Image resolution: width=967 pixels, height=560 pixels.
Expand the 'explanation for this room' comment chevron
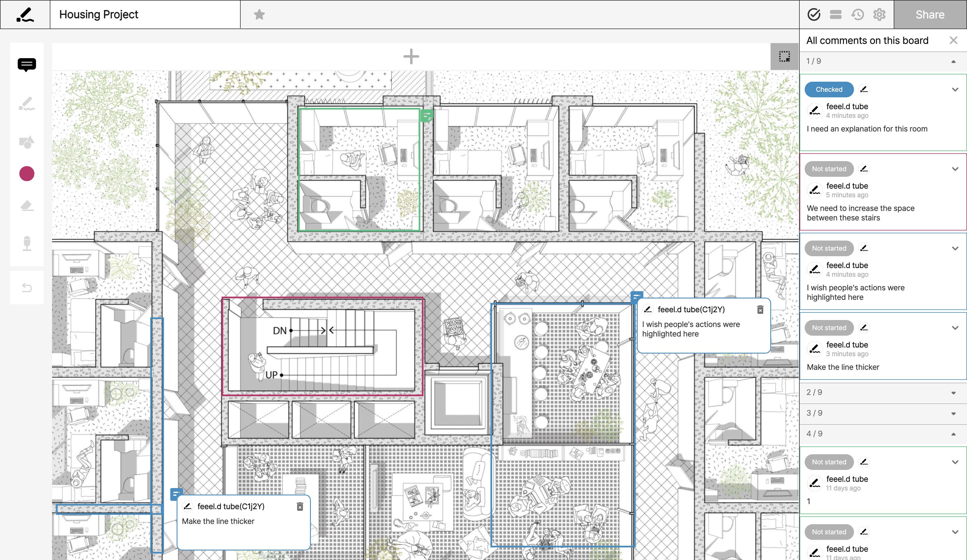coord(955,89)
